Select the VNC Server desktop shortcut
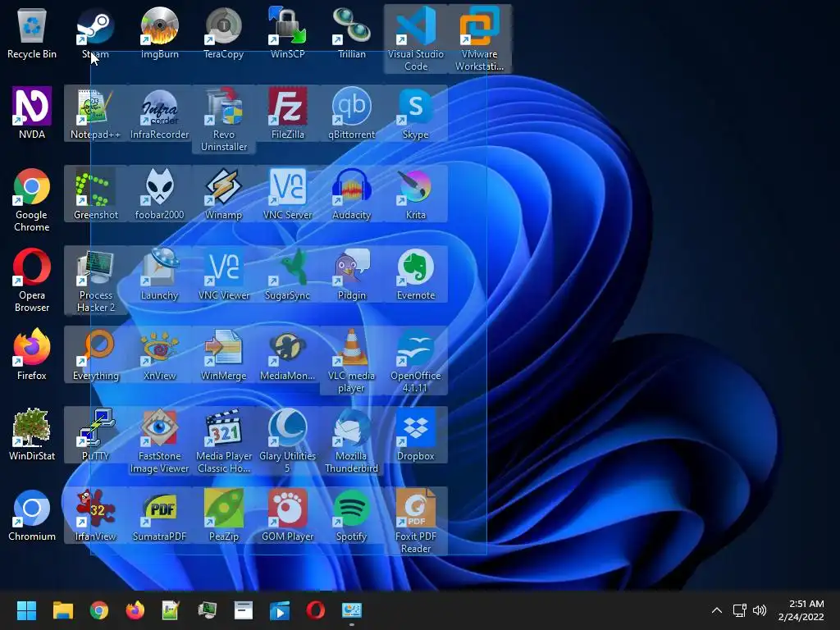Image resolution: width=840 pixels, height=630 pixels. click(x=288, y=194)
